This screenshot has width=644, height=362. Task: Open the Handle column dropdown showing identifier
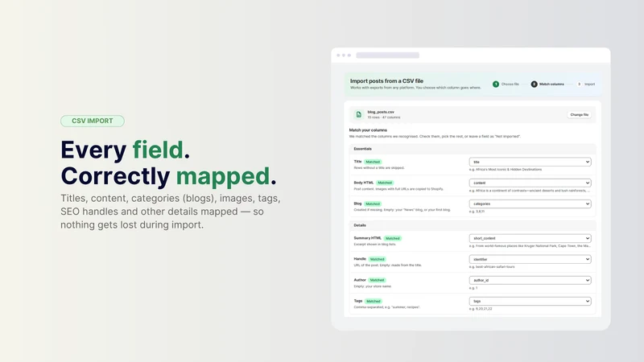530,259
